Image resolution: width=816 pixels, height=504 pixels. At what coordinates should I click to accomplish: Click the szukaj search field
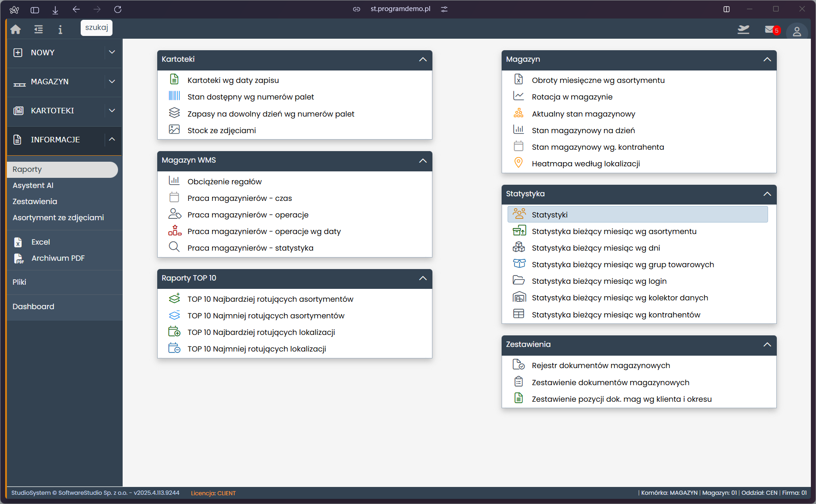[x=96, y=28]
